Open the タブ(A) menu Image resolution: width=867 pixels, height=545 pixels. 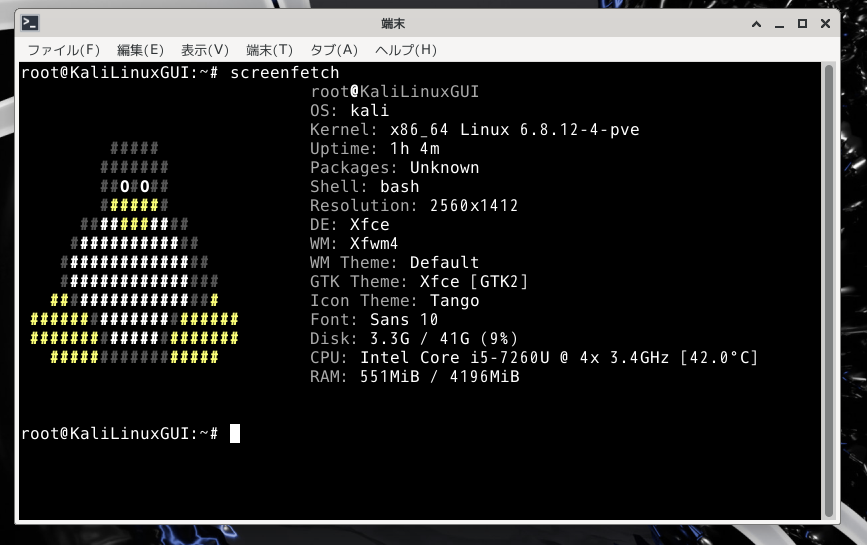point(334,50)
